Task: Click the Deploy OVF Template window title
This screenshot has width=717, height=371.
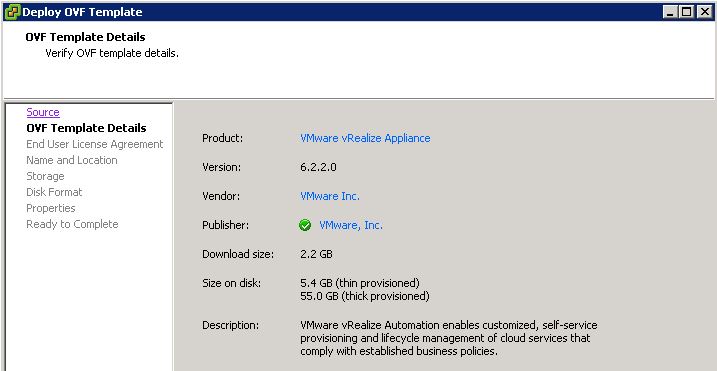Action: click(x=82, y=12)
